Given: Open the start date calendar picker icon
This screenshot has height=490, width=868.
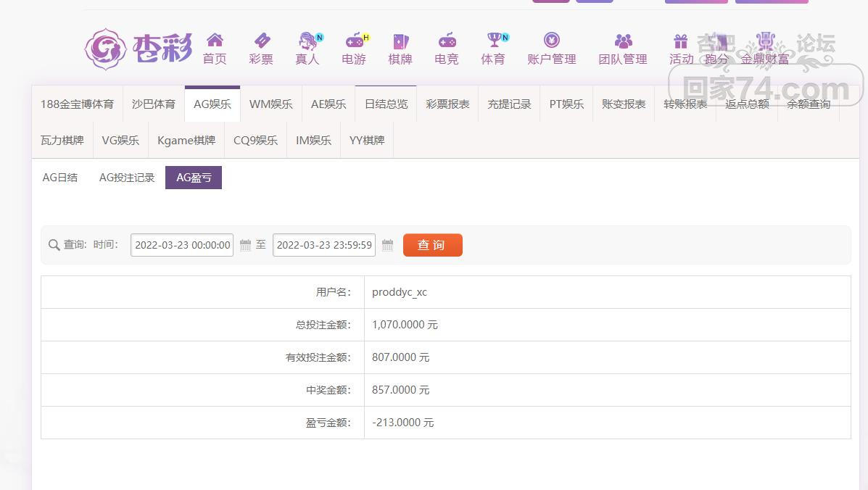Looking at the screenshot, I should point(245,246).
